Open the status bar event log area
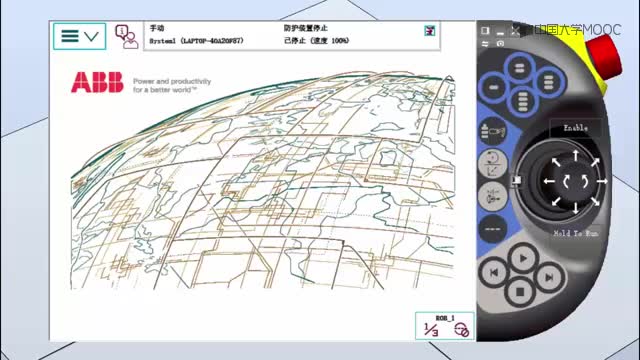 [292, 36]
